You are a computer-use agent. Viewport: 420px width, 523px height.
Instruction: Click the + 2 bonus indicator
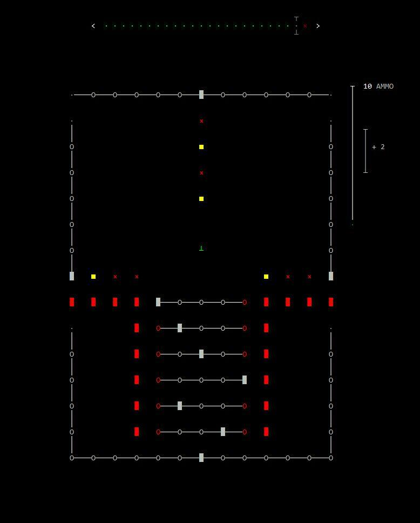pyautogui.click(x=378, y=147)
